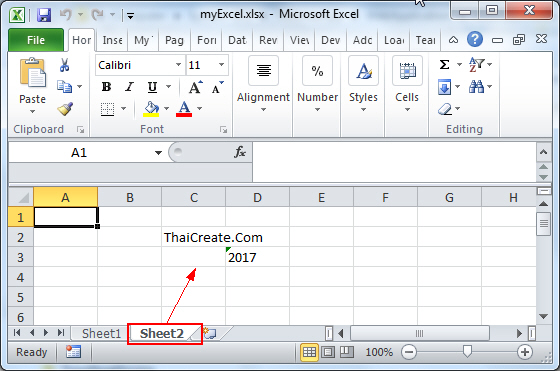Open the Clipboard dialog launcher
560x371 pixels.
click(81, 130)
